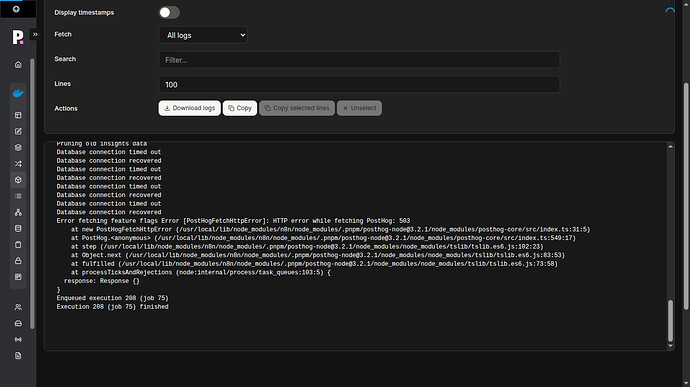Select log line 'at new PostHogFetchHttpError'

(x=330, y=229)
